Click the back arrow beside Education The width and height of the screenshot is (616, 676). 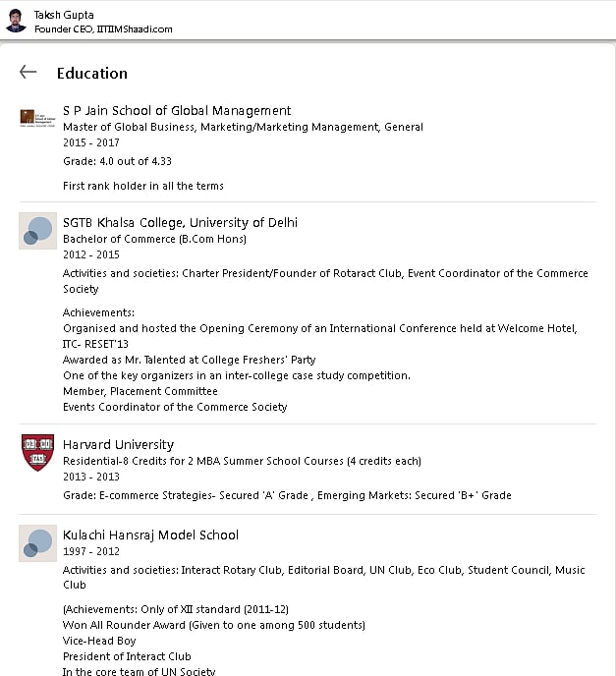28,72
